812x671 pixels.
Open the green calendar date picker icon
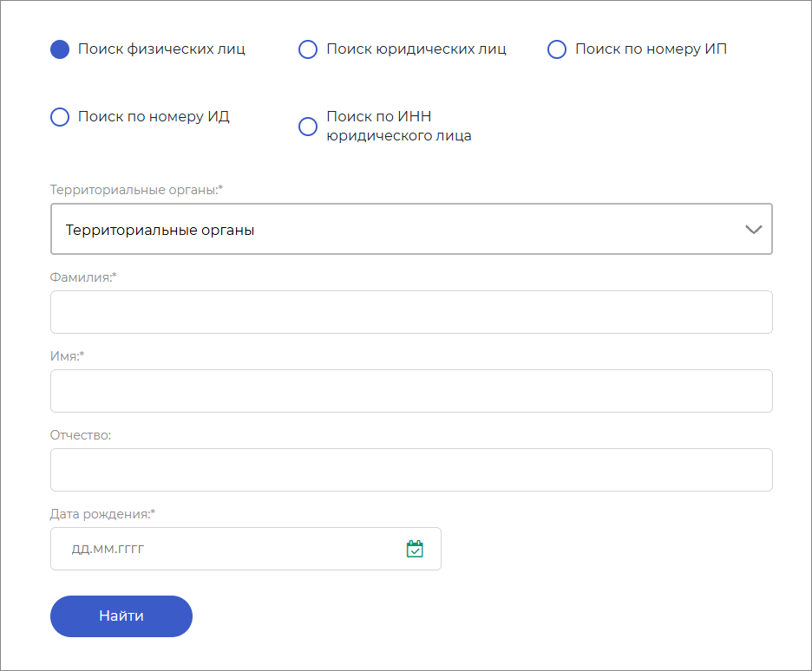tap(415, 549)
